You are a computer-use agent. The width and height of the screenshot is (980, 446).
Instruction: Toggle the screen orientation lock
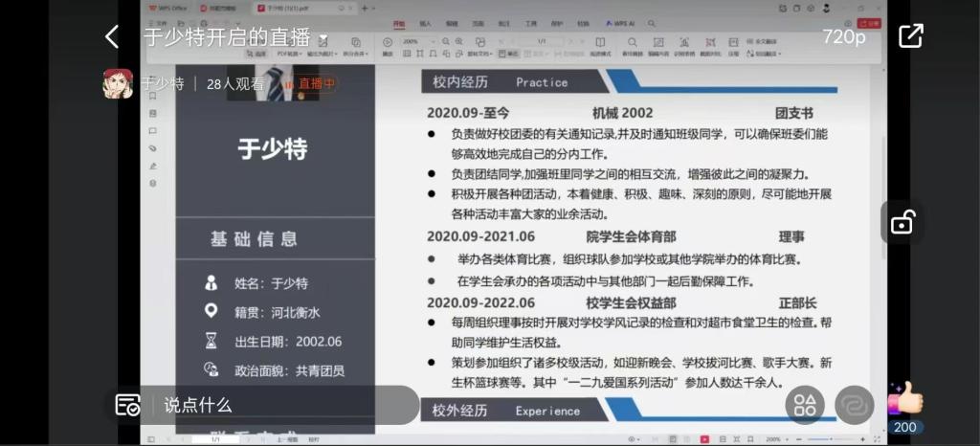tap(902, 223)
